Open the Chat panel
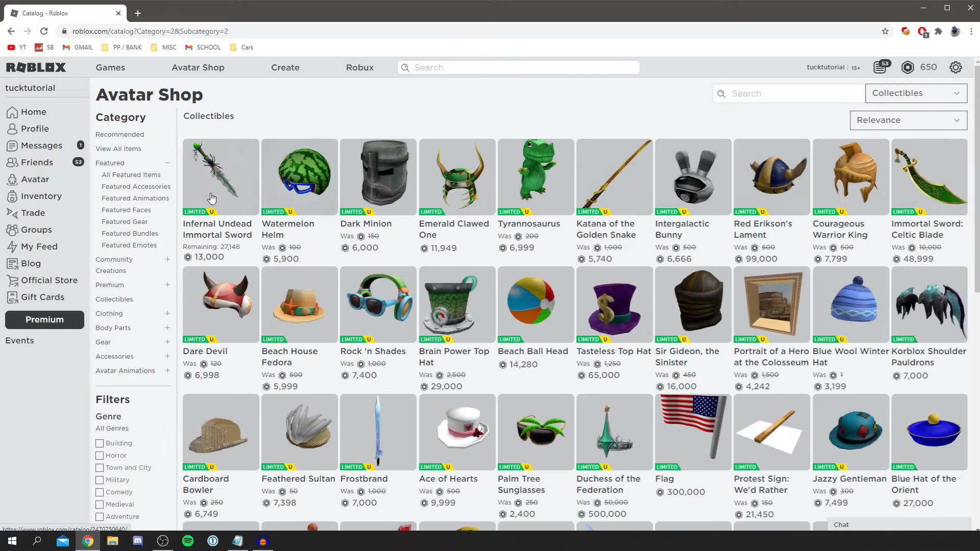The image size is (980, 551). click(899, 524)
